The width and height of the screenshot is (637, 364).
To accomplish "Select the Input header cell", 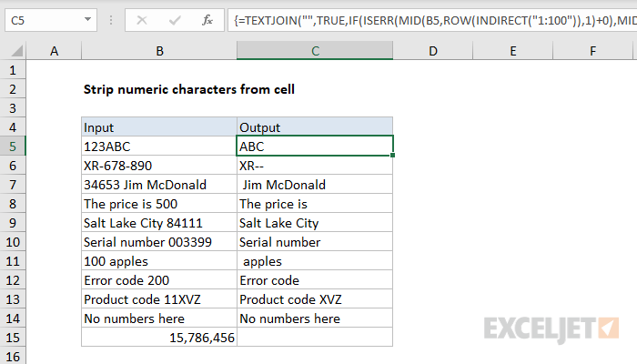I will point(159,127).
